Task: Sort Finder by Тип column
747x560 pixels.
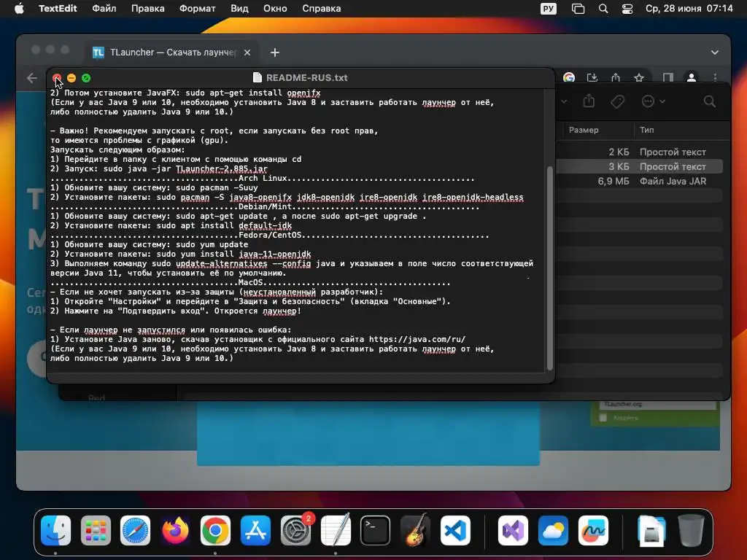Action: [646, 130]
